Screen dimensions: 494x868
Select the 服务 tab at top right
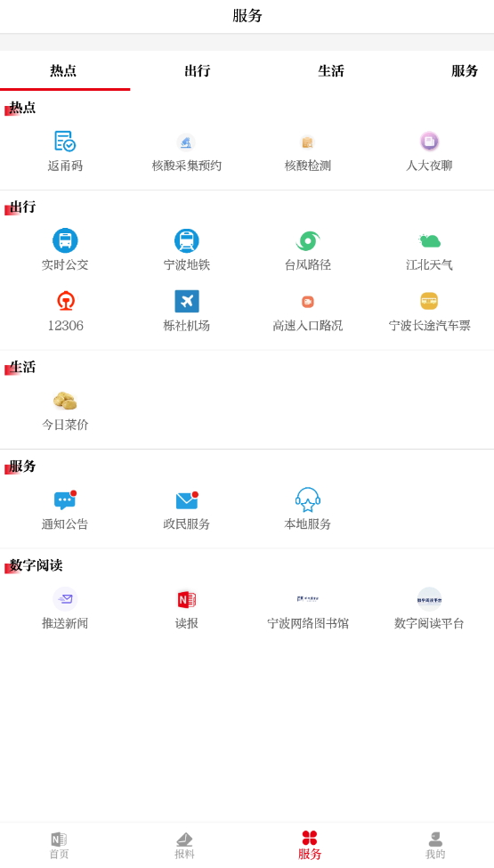pos(465,71)
